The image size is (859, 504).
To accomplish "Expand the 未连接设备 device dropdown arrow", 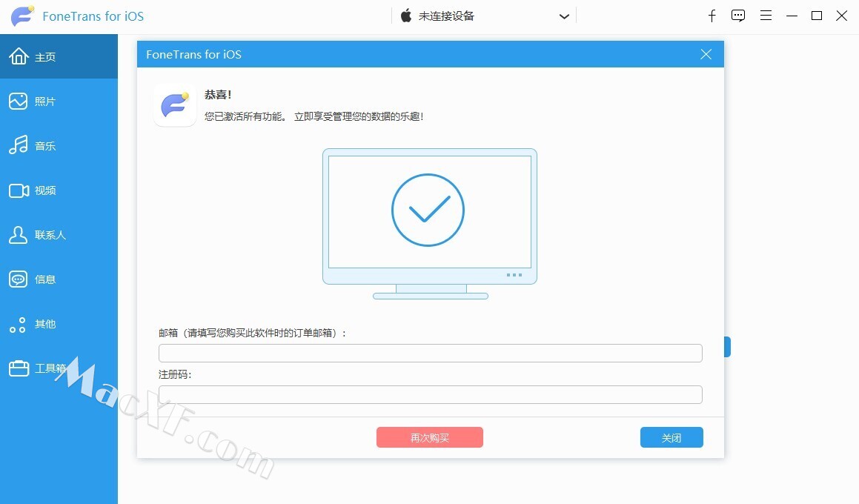I will pyautogui.click(x=564, y=16).
